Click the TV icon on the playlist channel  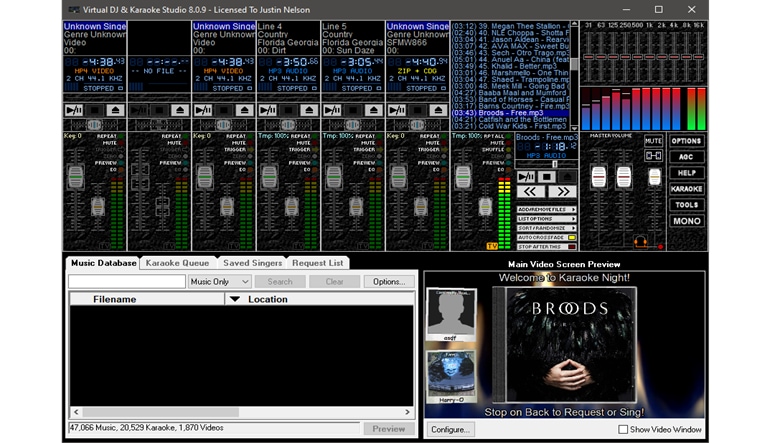click(x=492, y=245)
